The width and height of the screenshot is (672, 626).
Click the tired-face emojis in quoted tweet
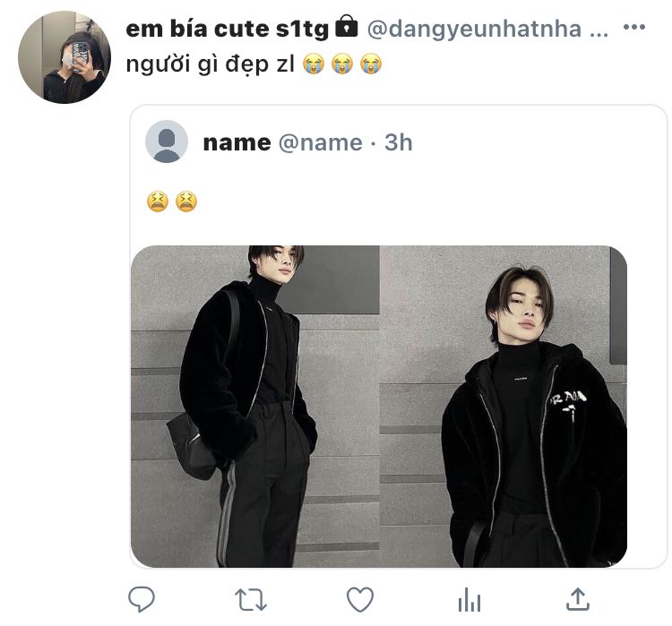pos(172,202)
